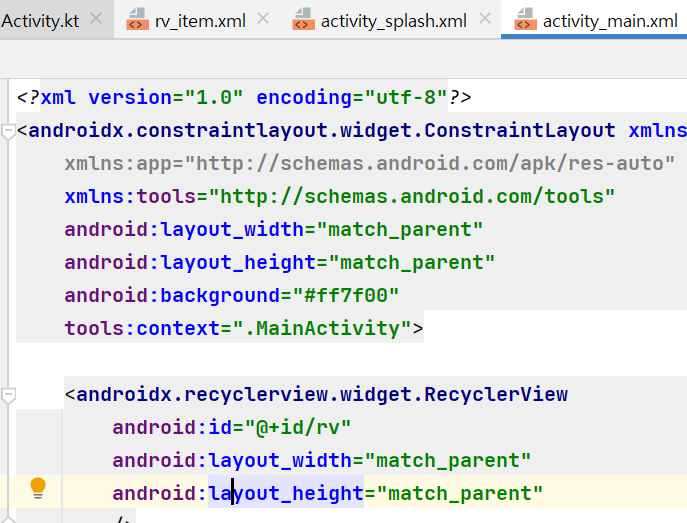Click the xmlns:tools attribute line
Screen dimensions: 687x523
tap(340, 196)
